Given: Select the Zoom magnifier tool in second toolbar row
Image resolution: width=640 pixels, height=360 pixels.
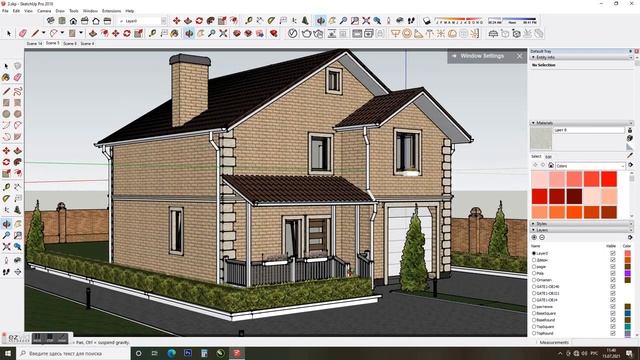Looking at the screenshot, I should click(212, 33).
